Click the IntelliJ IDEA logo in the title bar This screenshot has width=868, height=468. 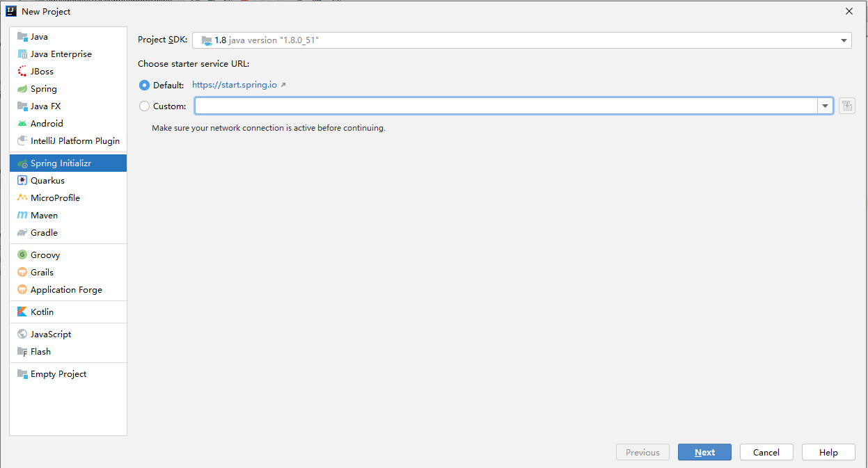point(11,11)
